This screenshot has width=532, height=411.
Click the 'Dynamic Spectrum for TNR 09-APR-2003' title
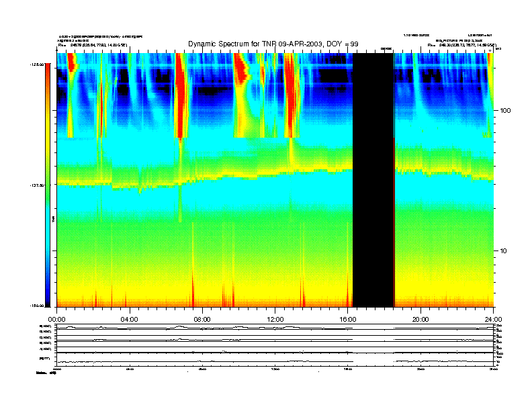[273, 44]
